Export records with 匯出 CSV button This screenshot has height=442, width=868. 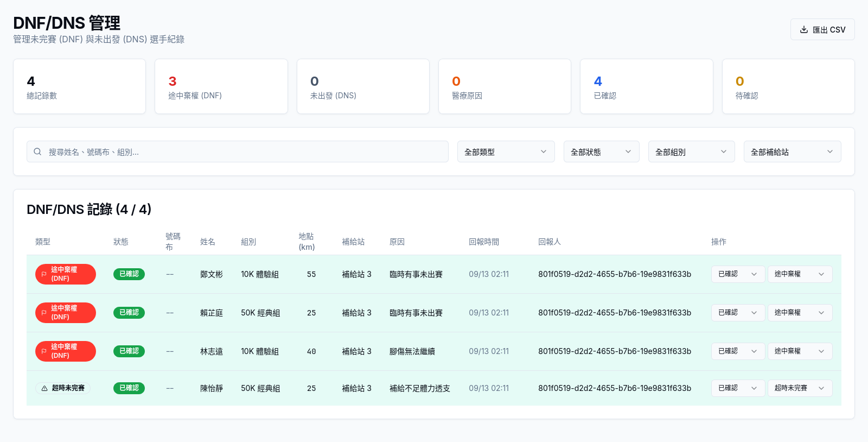(822, 29)
